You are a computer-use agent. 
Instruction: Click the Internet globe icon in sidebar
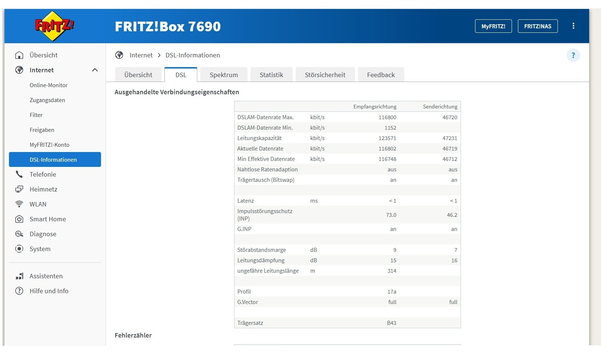19,70
